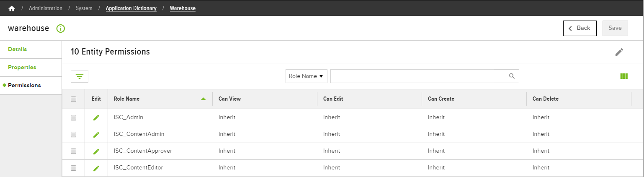Viewport: 644px width, 177px height.
Task: Click the search magnifier icon
Action: click(x=512, y=76)
